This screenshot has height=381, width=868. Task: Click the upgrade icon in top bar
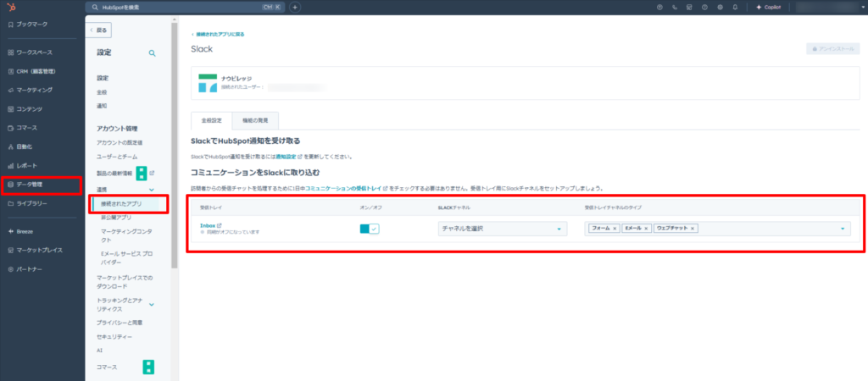(x=659, y=7)
